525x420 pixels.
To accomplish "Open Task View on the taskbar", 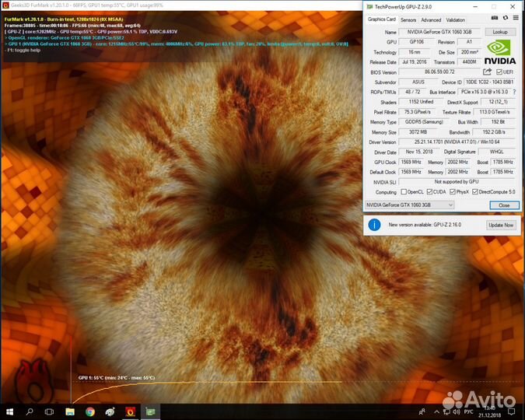I will (x=49, y=411).
